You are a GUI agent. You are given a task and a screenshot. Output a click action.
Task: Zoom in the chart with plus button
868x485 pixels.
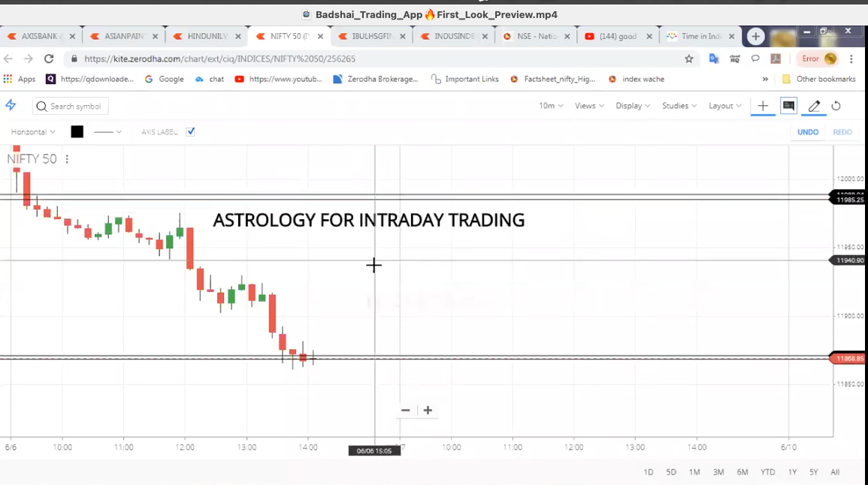(x=428, y=410)
